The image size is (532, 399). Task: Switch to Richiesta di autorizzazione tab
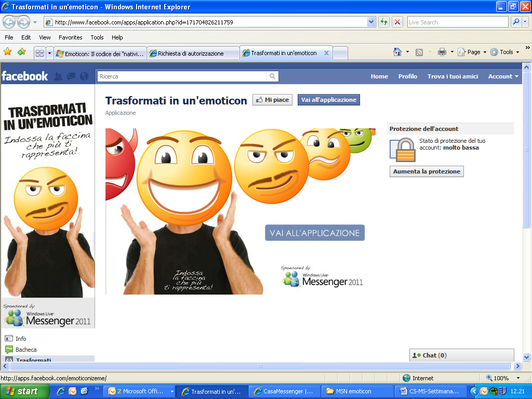click(191, 53)
